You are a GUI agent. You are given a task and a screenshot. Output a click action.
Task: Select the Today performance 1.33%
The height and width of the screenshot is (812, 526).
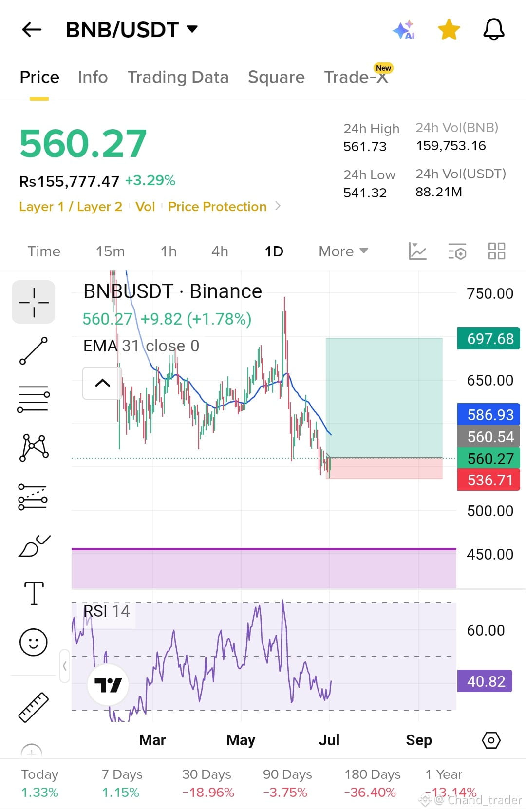click(x=40, y=783)
